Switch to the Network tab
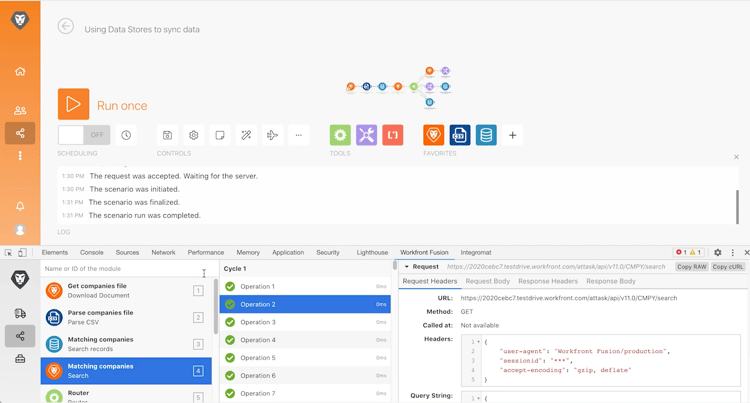Viewport: 750px width, 403px height. coord(163,252)
